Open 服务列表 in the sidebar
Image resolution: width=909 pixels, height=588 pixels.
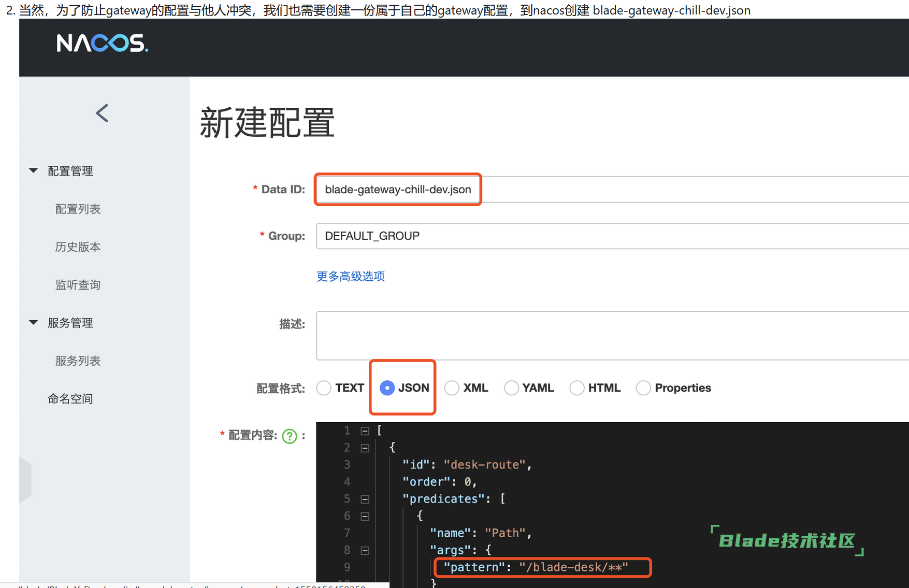[78, 361]
